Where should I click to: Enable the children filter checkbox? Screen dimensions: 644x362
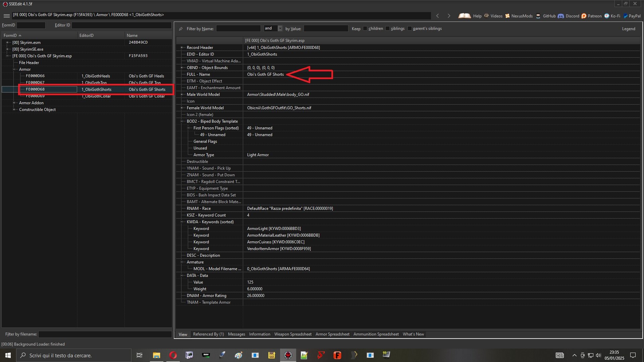[x=365, y=28]
